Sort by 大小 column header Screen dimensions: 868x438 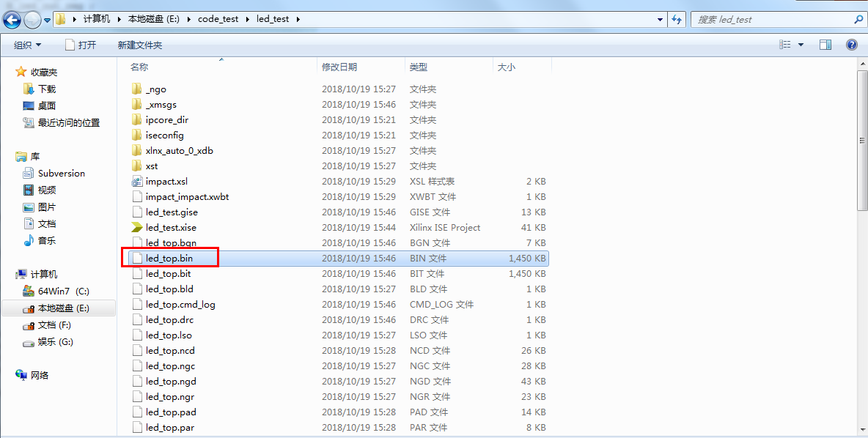(506, 67)
